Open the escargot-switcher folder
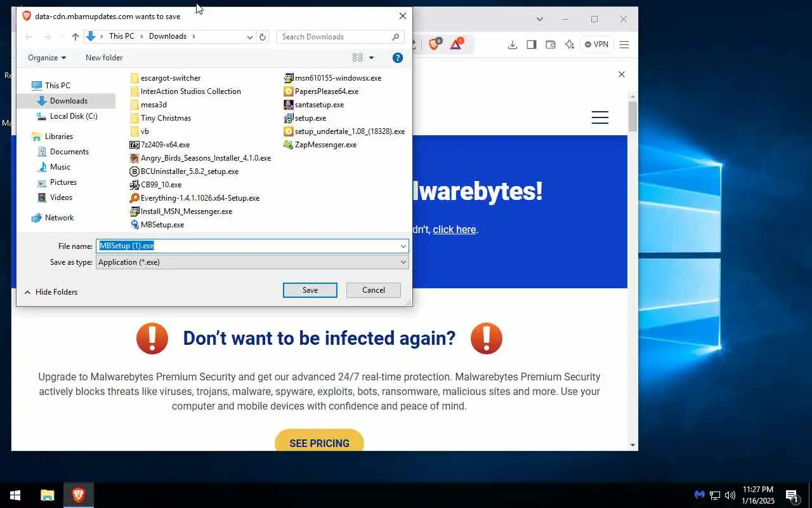This screenshot has height=508, width=812. point(166,78)
